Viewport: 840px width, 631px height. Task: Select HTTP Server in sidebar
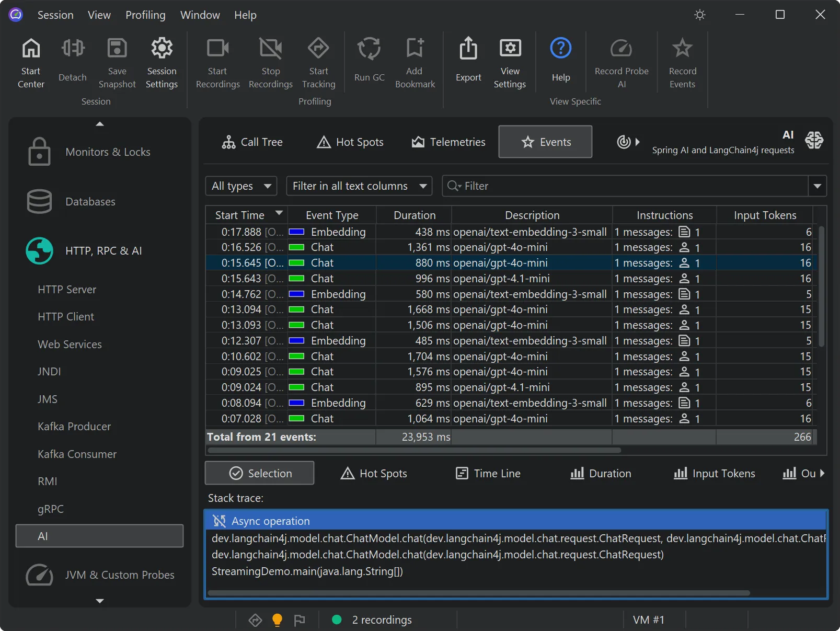click(x=67, y=290)
